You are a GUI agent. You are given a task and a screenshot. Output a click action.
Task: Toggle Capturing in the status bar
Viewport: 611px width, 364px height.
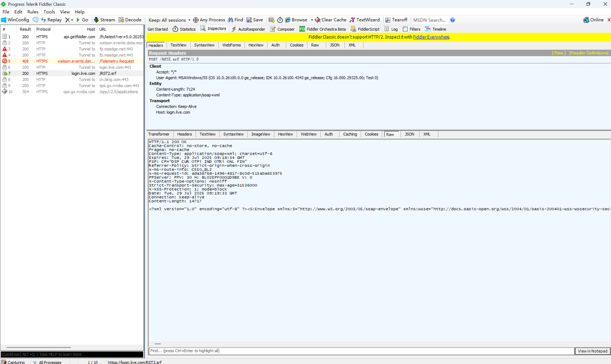(13, 362)
